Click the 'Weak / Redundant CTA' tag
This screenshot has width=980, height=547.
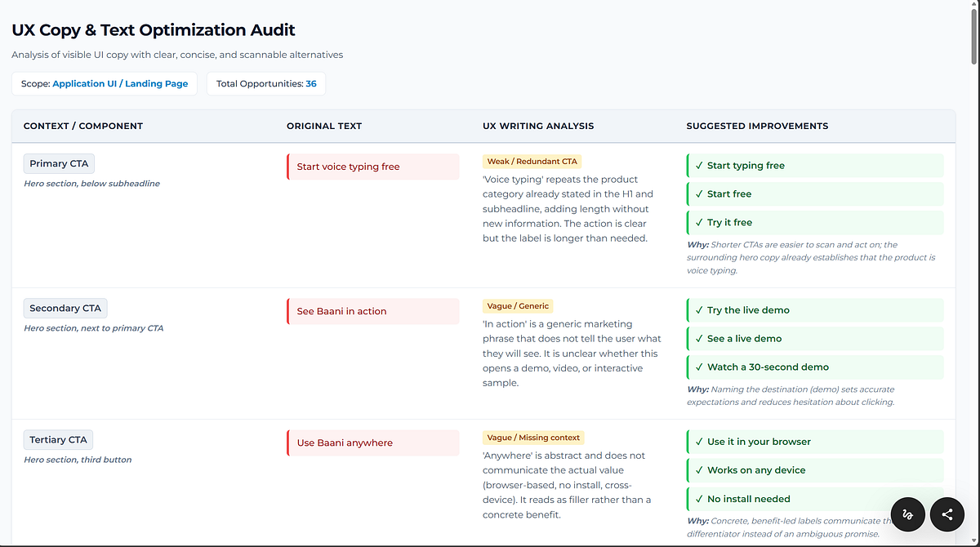pyautogui.click(x=532, y=162)
